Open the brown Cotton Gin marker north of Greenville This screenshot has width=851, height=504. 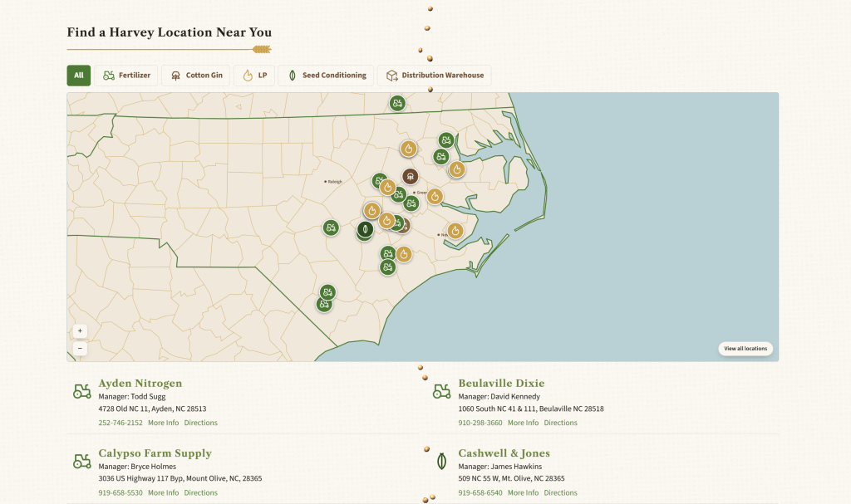(411, 176)
